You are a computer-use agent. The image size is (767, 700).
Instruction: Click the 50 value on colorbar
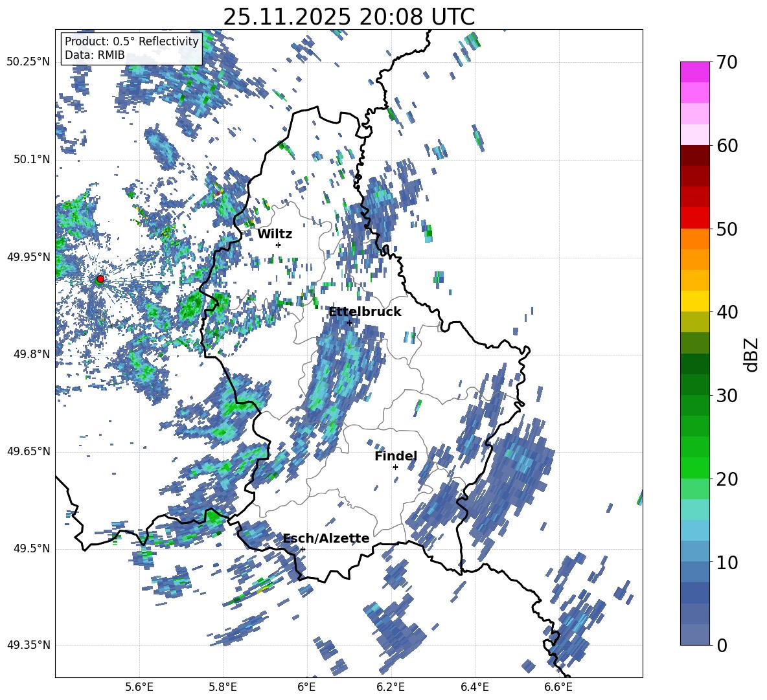point(727,229)
